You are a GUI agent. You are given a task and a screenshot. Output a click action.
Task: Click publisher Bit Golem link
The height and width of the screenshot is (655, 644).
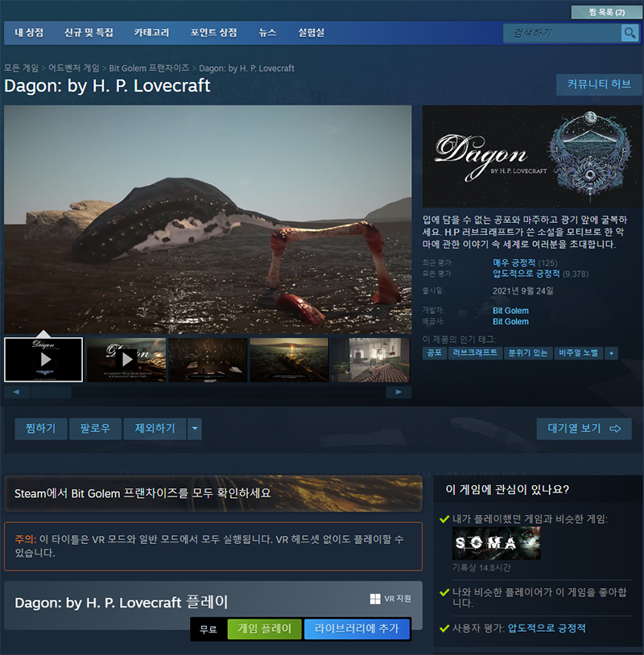[510, 322]
